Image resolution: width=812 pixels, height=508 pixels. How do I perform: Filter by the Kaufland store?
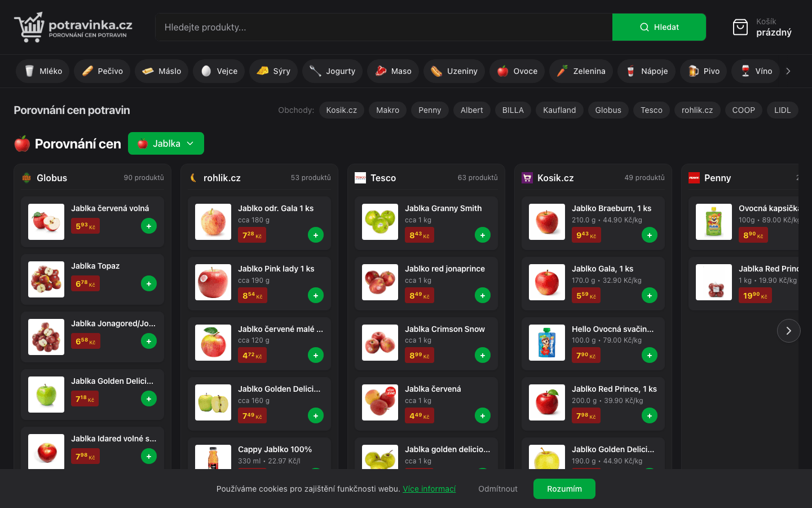pyautogui.click(x=559, y=110)
